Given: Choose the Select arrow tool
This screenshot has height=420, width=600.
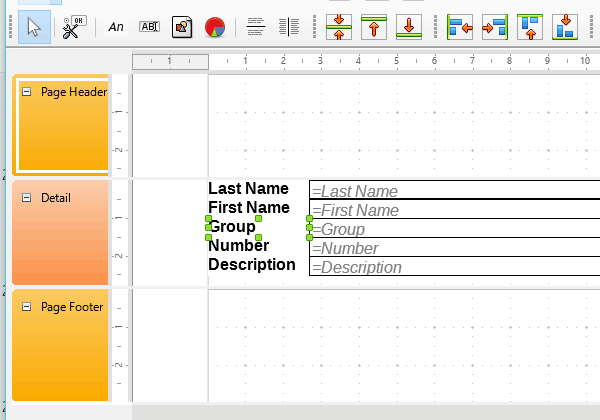Looking at the screenshot, I should 34,27.
